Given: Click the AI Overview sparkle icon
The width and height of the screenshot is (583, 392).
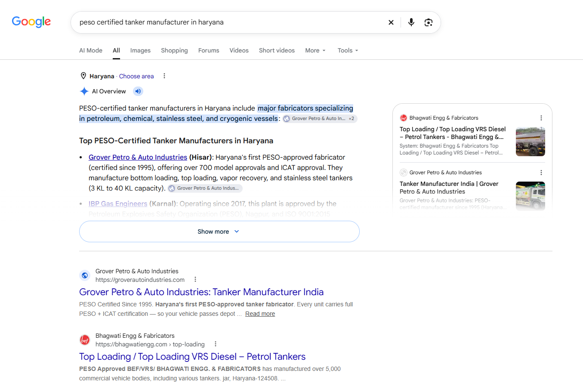Looking at the screenshot, I should (84, 91).
